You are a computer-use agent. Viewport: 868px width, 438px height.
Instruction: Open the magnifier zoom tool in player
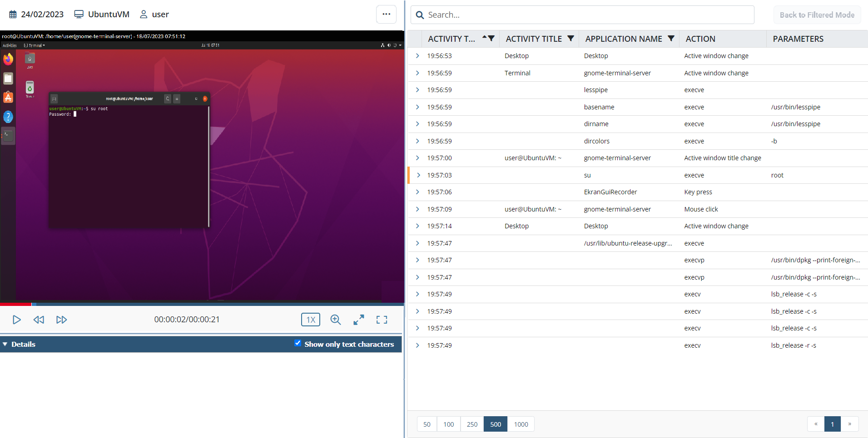pos(336,320)
